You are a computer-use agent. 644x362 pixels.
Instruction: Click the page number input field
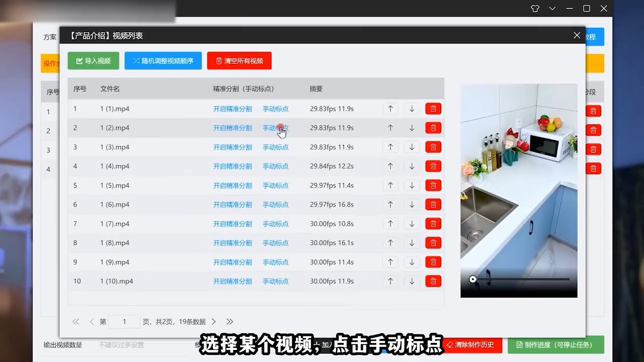(x=124, y=321)
